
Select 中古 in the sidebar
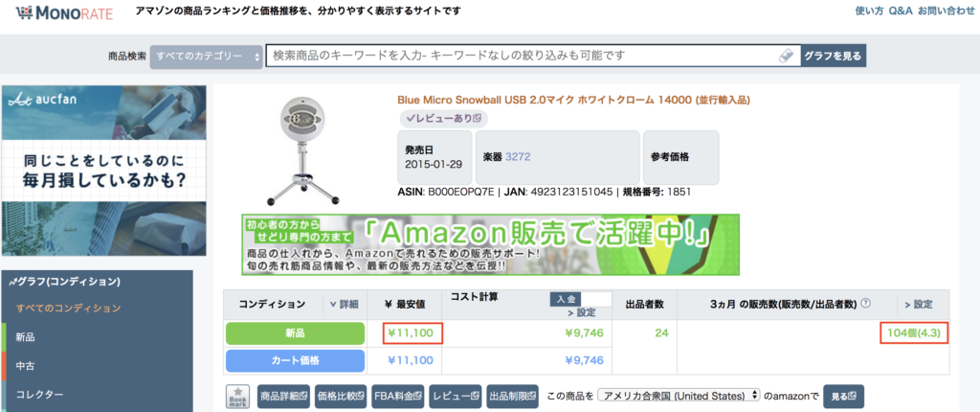click(x=26, y=365)
